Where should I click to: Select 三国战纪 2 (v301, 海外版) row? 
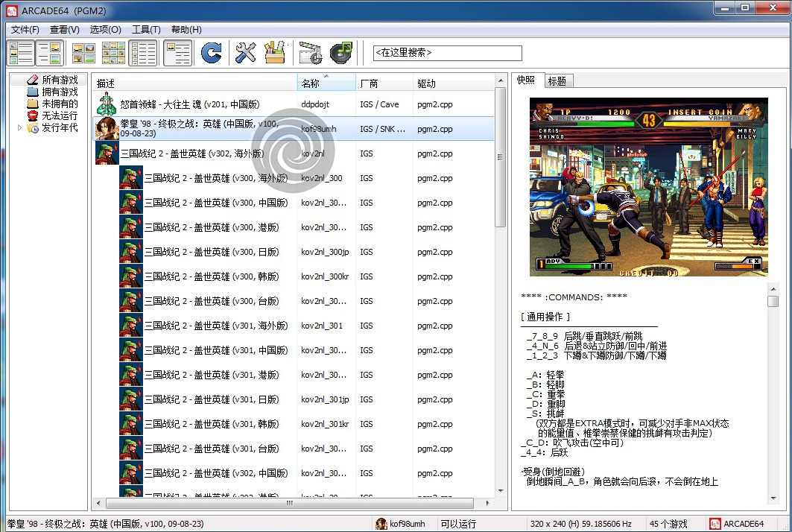tap(293, 326)
